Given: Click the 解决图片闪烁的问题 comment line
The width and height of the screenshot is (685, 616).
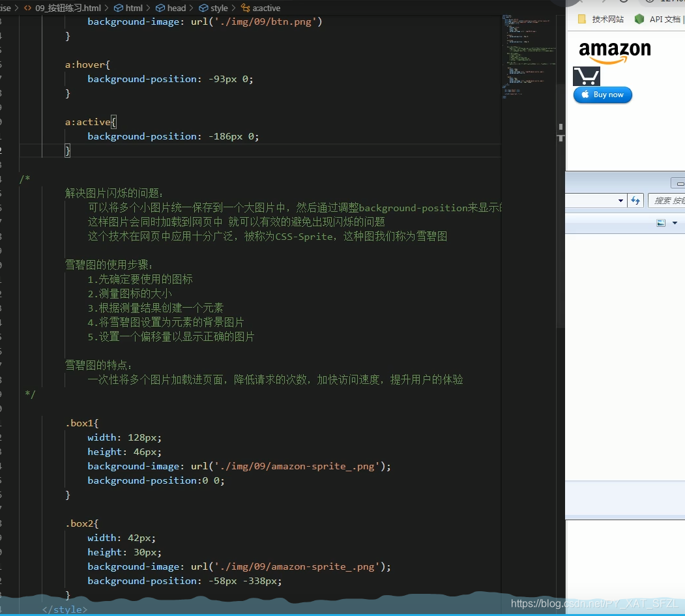Looking at the screenshot, I should pyautogui.click(x=114, y=193).
